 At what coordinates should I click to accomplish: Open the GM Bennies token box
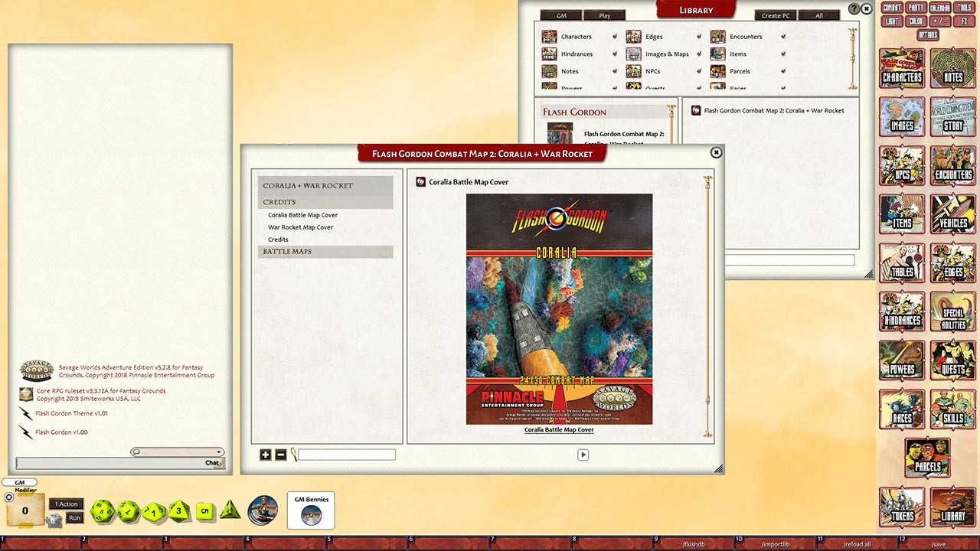tap(311, 509)
